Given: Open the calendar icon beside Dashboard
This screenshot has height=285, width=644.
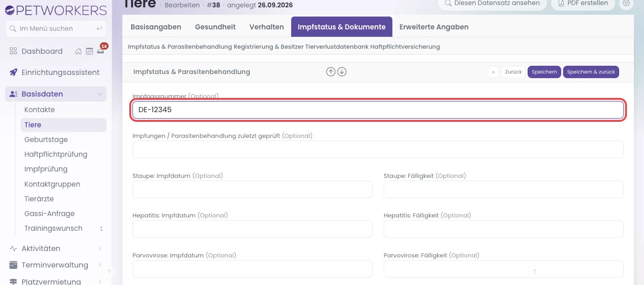Looking at the screenshot, I should 89,51.
